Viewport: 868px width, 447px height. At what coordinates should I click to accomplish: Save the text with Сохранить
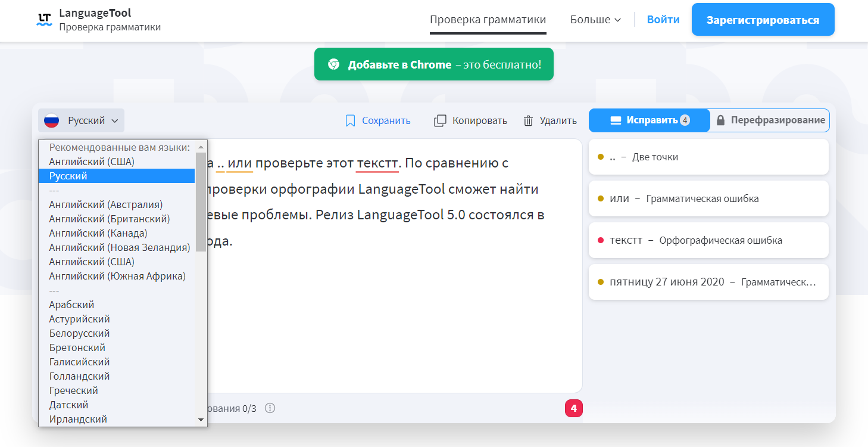click(x=378, y=120)
